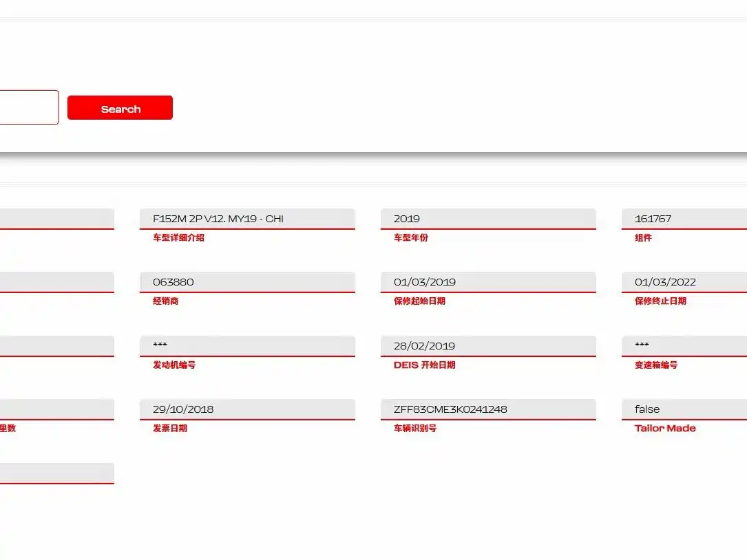The image size is (747, 560).
Task: Select the field showing F152M 2P V12. MY19 - CHI
Action: pos(247,219)
